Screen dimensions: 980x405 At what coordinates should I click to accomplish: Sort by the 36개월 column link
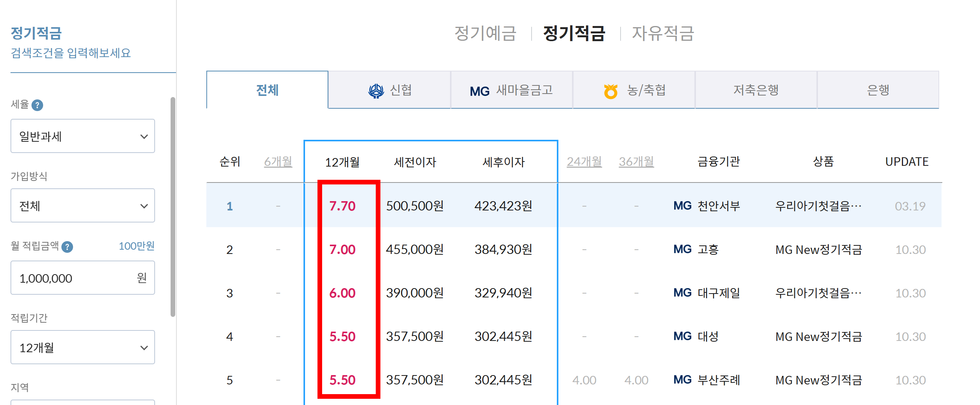[636, 162]
